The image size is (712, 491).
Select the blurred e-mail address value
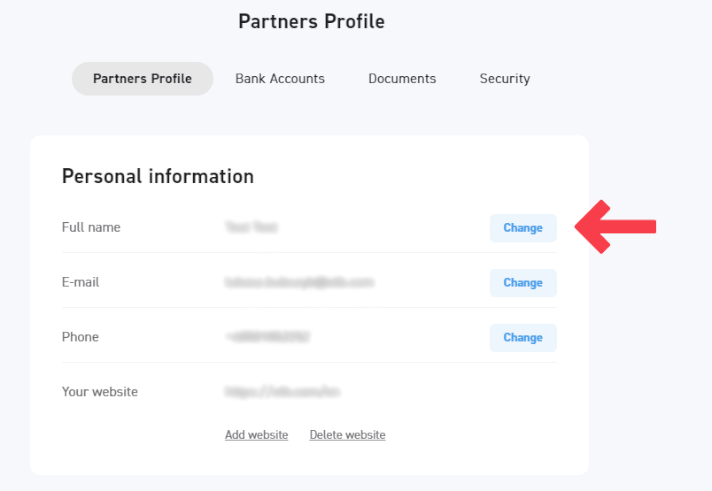[x=299, y=283]
